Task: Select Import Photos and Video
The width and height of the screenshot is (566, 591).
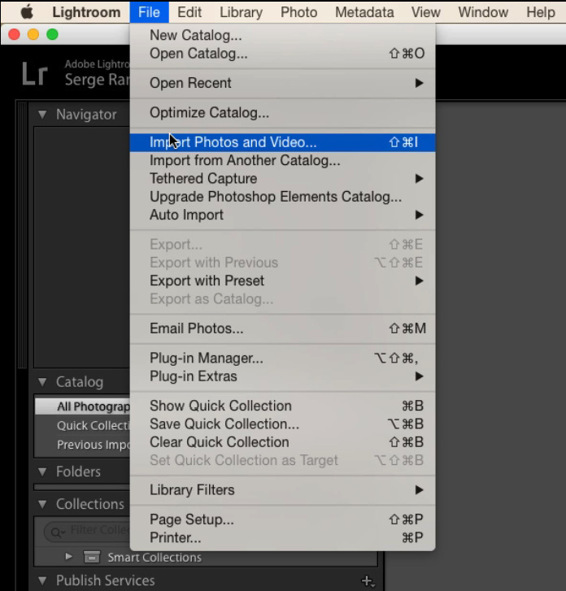Action: [x=283, y=142]
